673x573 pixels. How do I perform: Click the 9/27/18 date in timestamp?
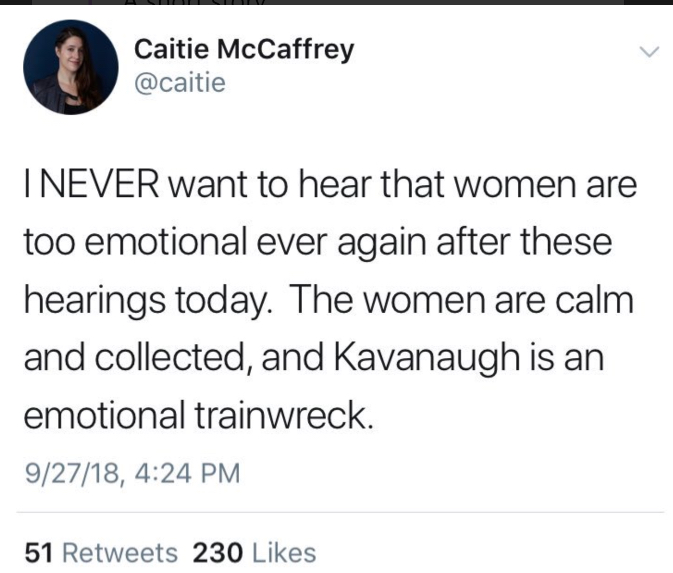click(64, 471)
